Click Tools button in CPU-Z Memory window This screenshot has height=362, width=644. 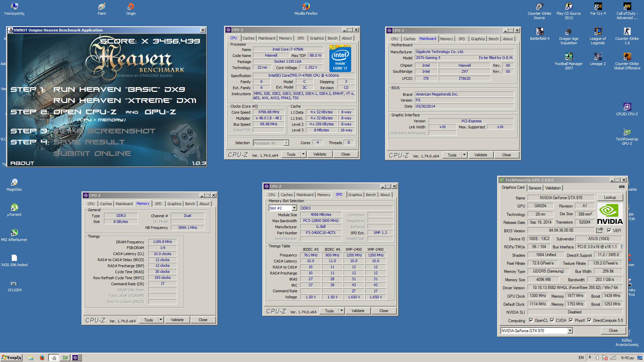[x=148, y=320]
